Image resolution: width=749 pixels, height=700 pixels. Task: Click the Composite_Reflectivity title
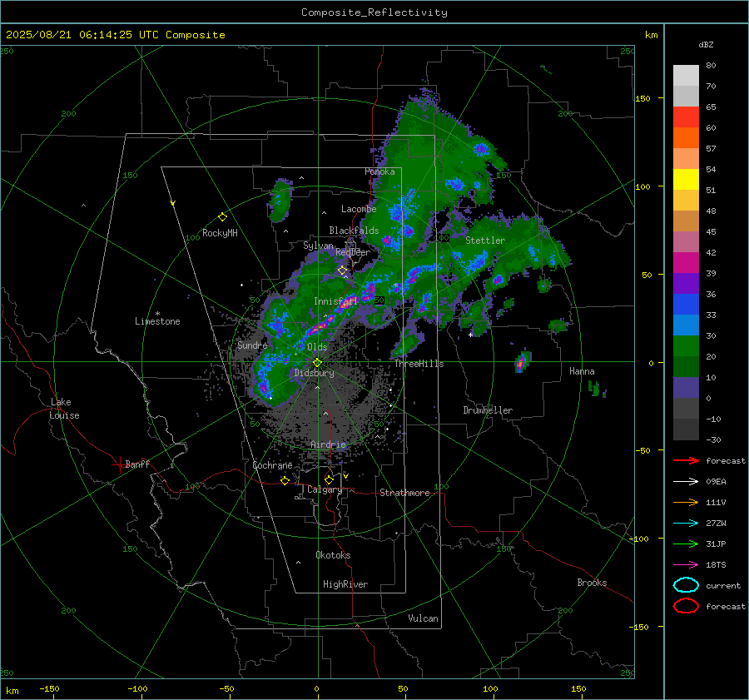[374, 12]
